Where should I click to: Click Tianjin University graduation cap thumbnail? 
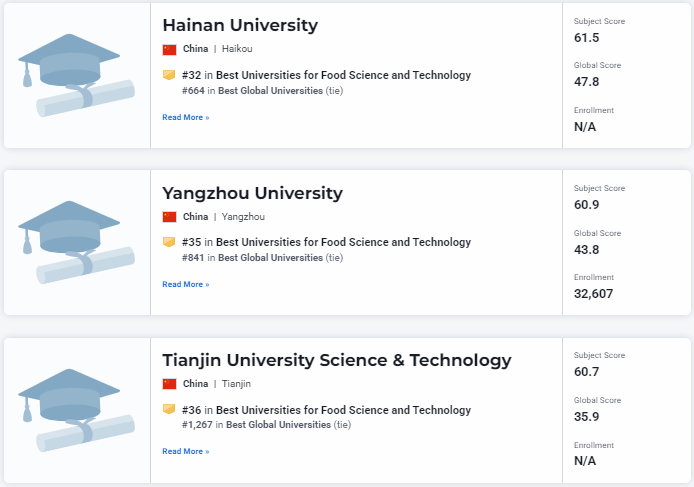pos(76,411)
